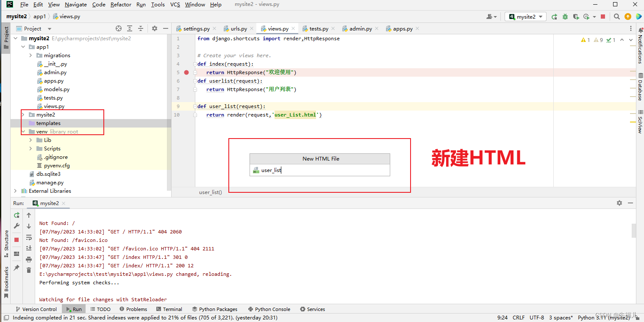
Task: Expand all nodes in Project panel
Action: [130, 28]
